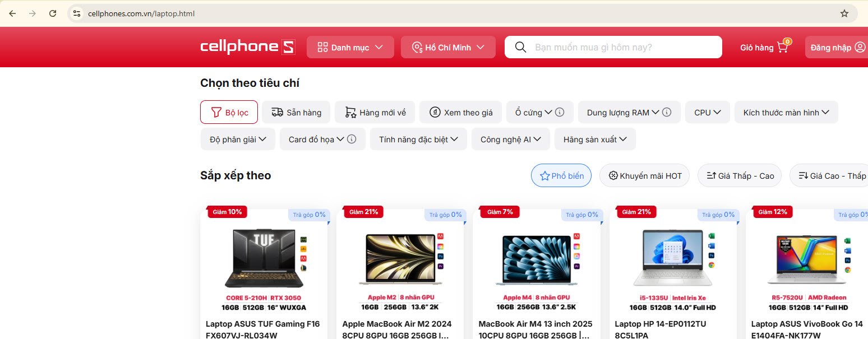Image resolution: width=868 pixels, height=339 pixels.
Task: Click the info icon beside Card đồ họa
Action: pos(352,139)
